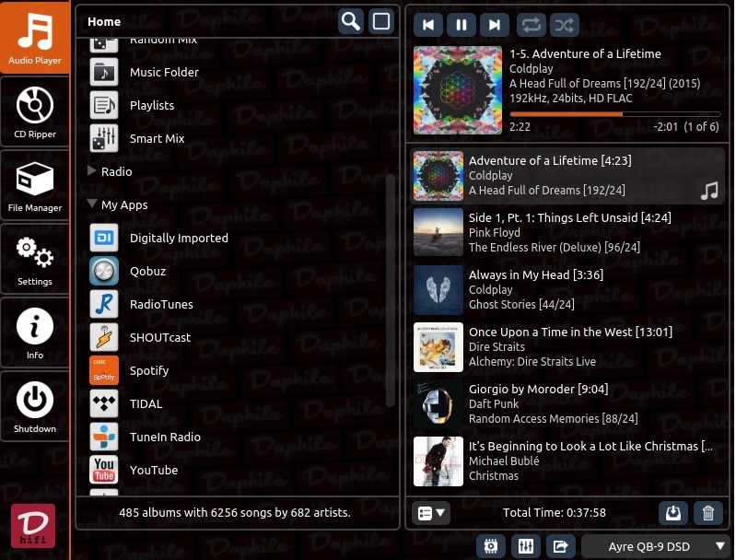Screen dimensions: 736x560
Task: Open the CD Ripper section
Action: (x=35, y=111)
